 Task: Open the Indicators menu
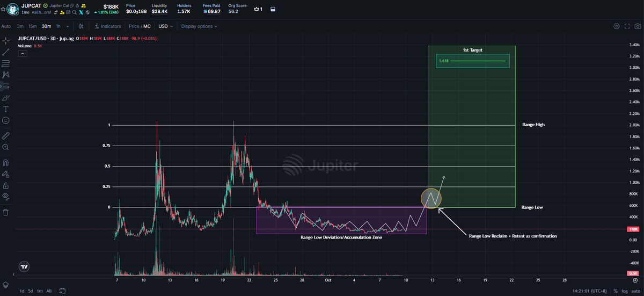pyautogui.click(x=107, y=26)
